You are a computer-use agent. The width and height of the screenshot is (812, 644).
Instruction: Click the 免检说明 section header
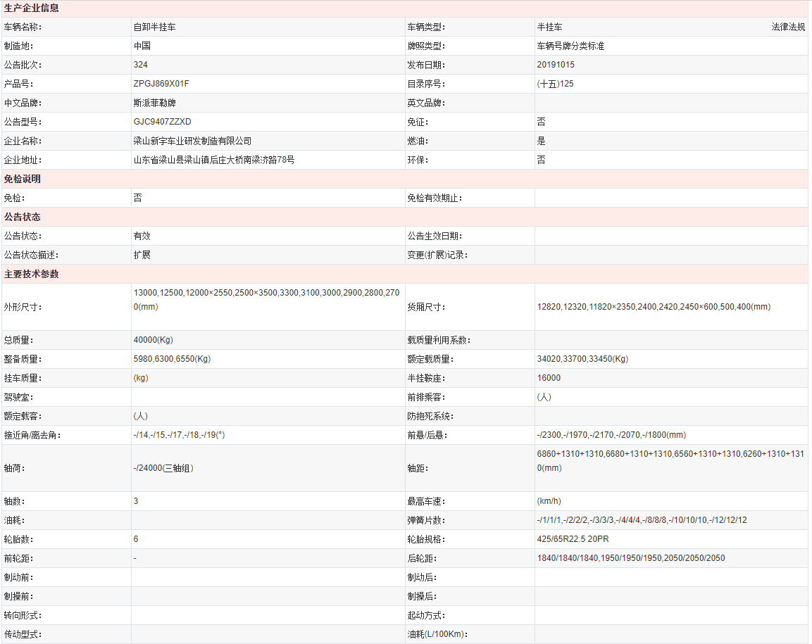click(x=23, y=179)
